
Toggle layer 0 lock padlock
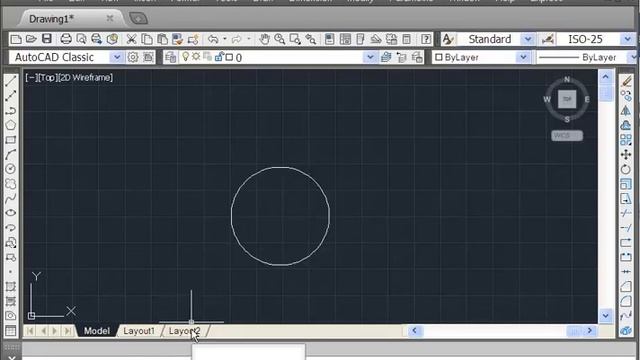[x=219, y=57]
